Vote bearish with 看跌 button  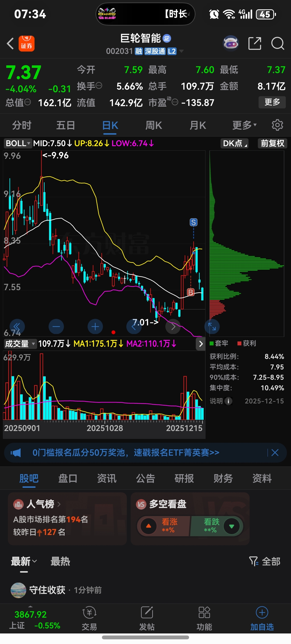coord(216,526)
